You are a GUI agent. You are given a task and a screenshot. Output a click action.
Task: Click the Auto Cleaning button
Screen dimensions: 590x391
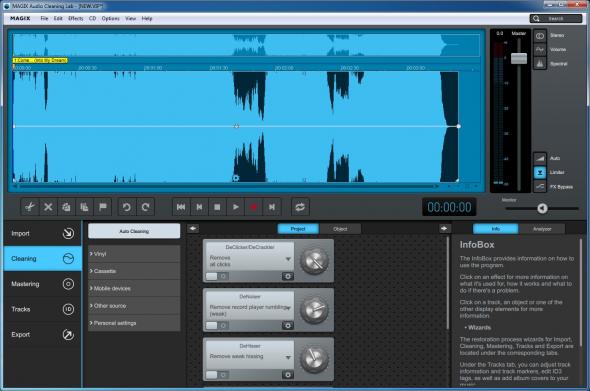point(134,231)
